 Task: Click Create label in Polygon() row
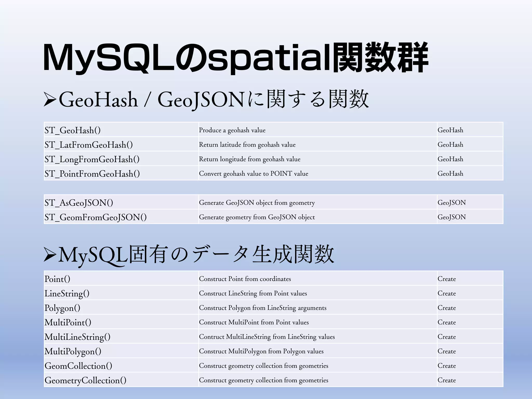click(x=447, y=308)
